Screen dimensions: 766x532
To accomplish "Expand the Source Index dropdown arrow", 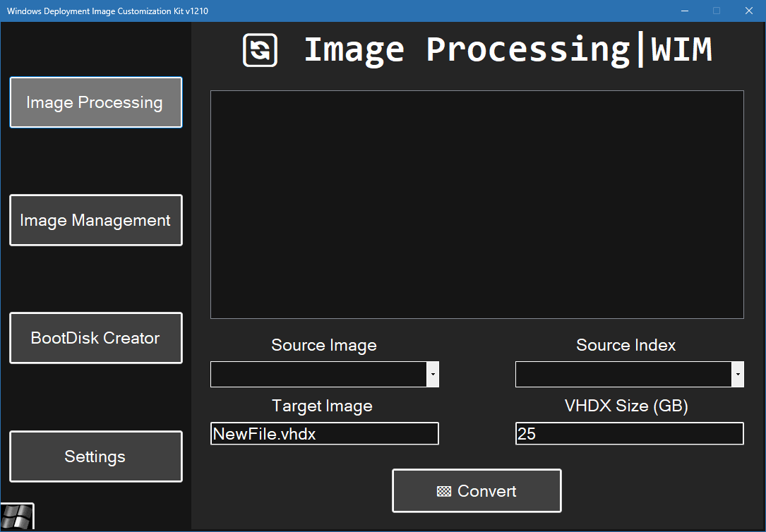I will 738,375.
